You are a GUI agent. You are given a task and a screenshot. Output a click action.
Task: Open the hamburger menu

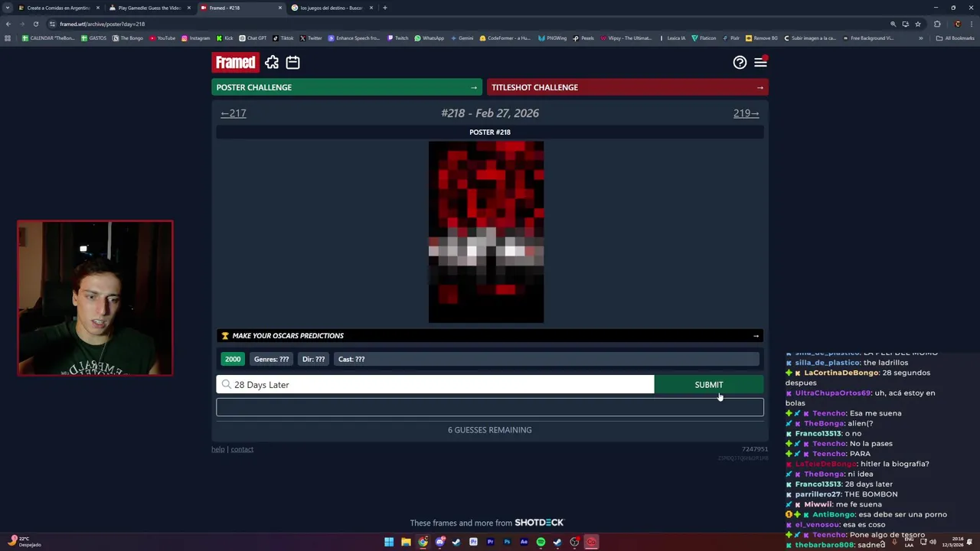tap(760, 63)
